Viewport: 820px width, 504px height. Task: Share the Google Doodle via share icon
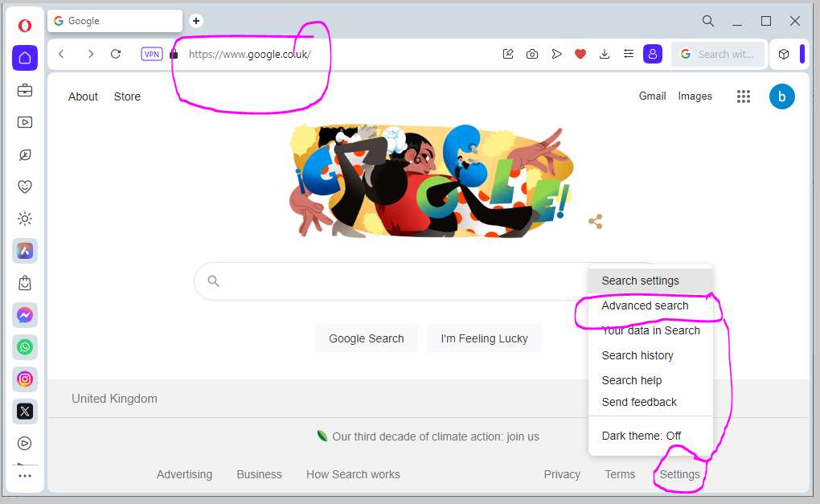[x=595, y=222]
